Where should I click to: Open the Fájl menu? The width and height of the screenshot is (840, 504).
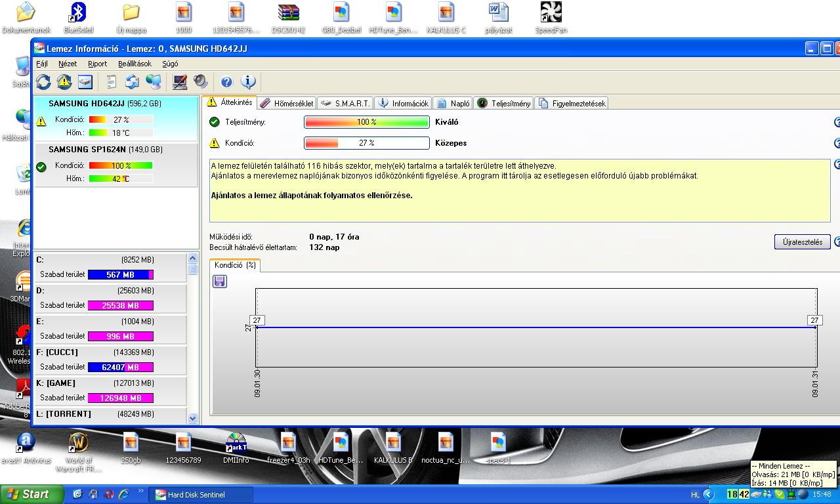(x=42, y=64)
